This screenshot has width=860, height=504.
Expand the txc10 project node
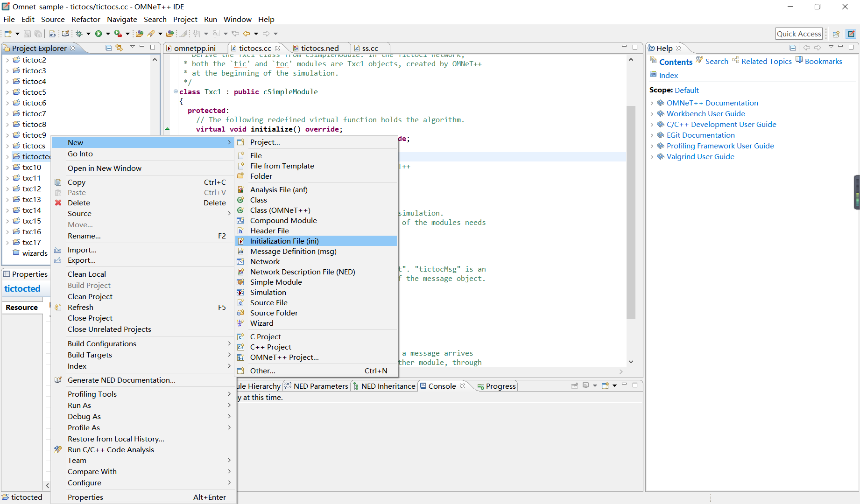pos(7,167)
